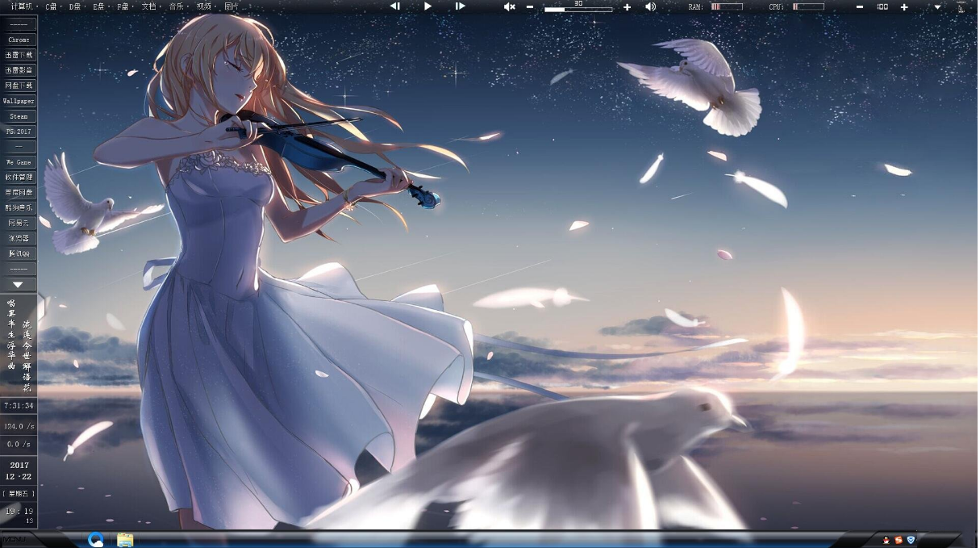
Task: Collapse the sidebar with the down arrow
Action: click(x=19, y=284)
